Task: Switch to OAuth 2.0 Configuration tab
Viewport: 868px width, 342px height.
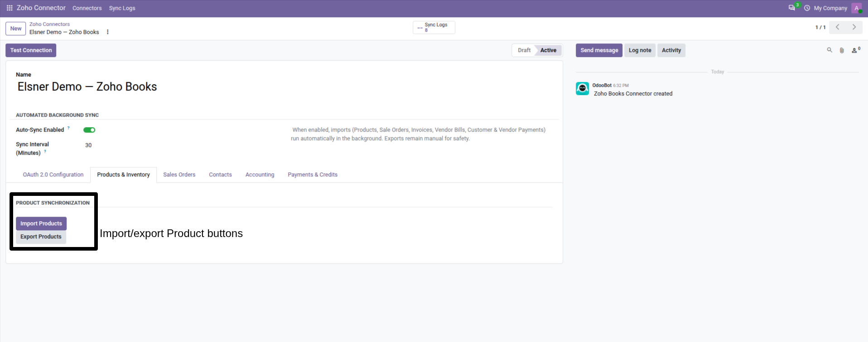Action: click(x=53, y=175)
